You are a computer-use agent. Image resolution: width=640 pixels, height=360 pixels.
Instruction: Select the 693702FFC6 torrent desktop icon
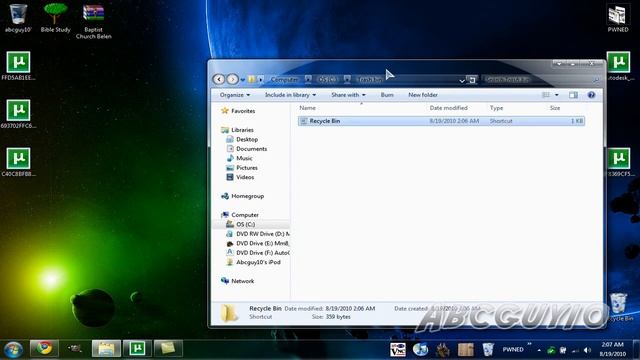pos(18,114)
